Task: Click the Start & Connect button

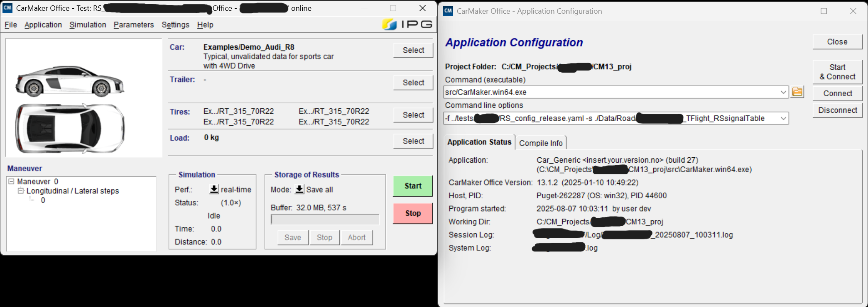Action: 837,72
